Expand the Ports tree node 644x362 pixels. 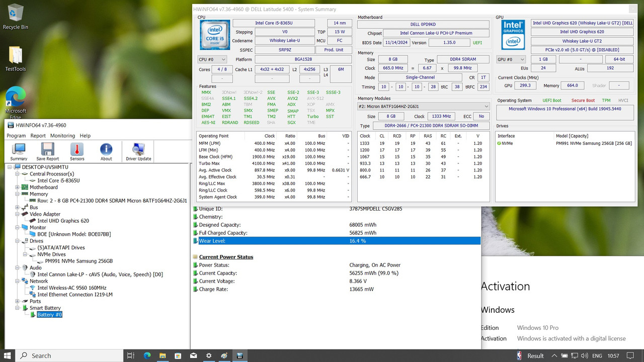coord(18,301)
